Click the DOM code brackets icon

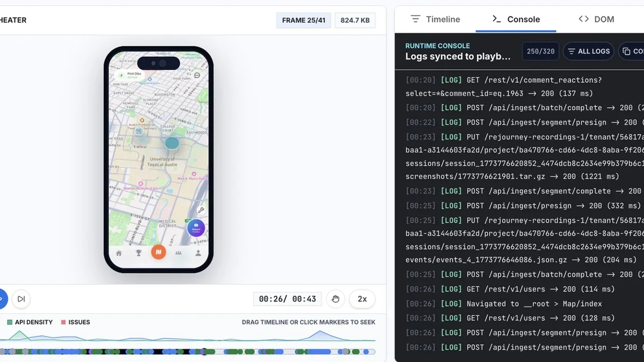pyautogui.click(x=583, y=19)
